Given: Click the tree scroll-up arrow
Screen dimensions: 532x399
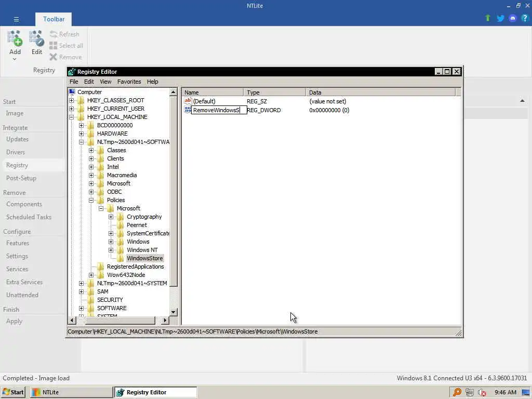Looking at the screenshot, I should pos(174,92).
